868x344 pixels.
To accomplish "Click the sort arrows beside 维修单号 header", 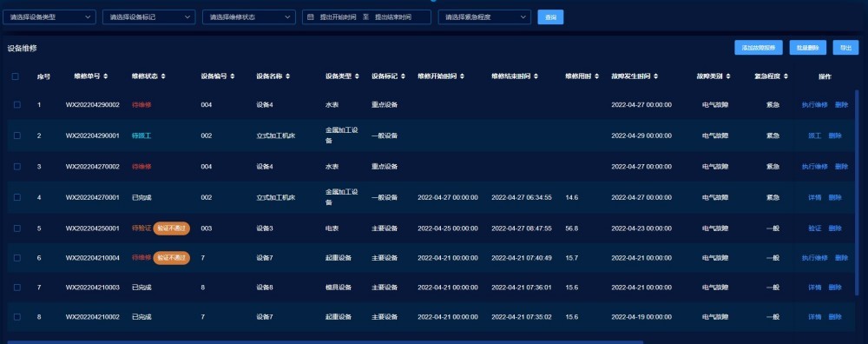I will click(106, 76).
